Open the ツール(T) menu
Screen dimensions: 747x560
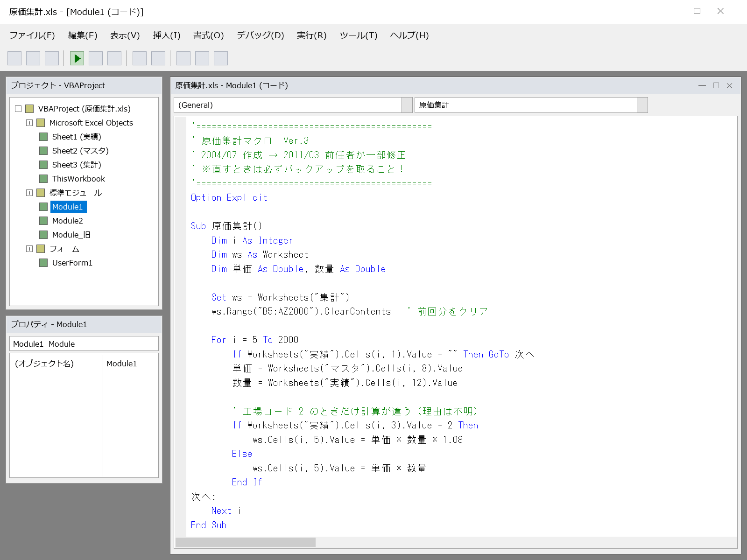(359, 35)
